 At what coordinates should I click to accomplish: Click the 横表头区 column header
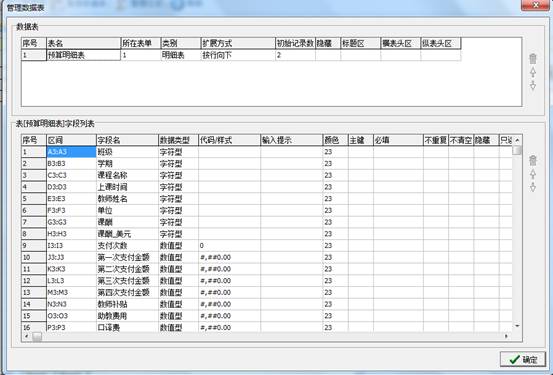coord(401,43)
